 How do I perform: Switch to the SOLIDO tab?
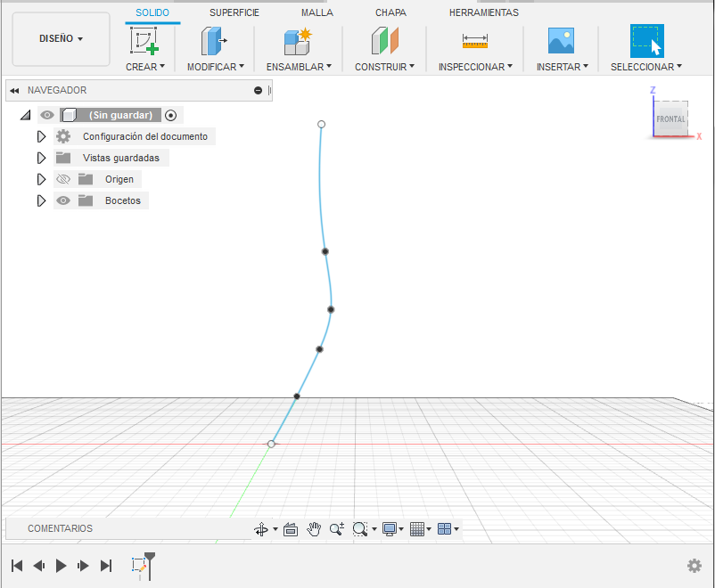pyautogui.click(x=152, y=12)
